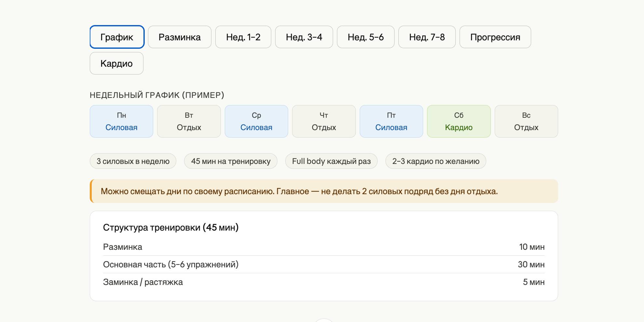Select the 'Full body каждый раз' chip
This screenshot has width=644, height=322.
(331, 161)
